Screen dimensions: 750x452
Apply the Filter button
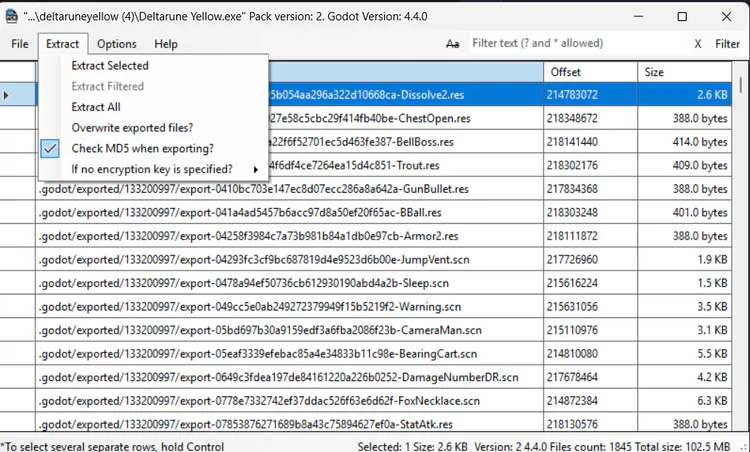[728, 44]
